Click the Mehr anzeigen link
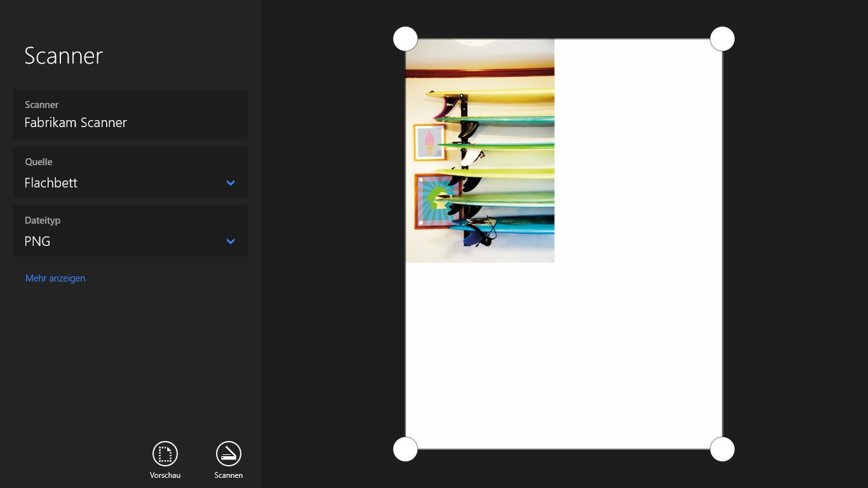This screenshot has height=488, width=868. click(x=55, y=278)
